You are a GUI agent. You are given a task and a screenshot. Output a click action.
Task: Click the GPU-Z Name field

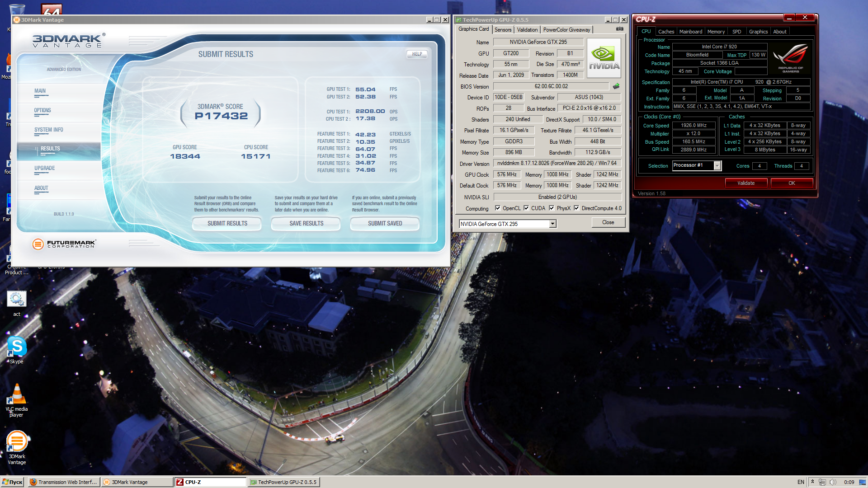538,42
